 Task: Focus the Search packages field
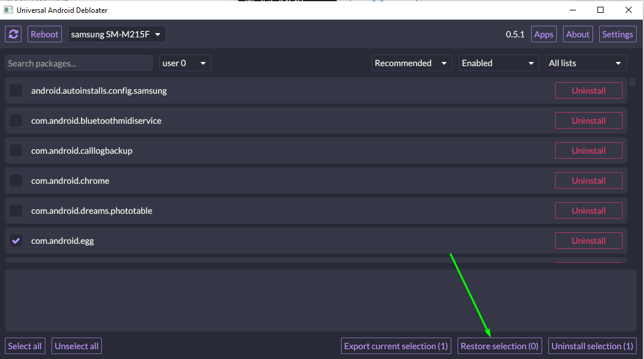coord(79,63)
